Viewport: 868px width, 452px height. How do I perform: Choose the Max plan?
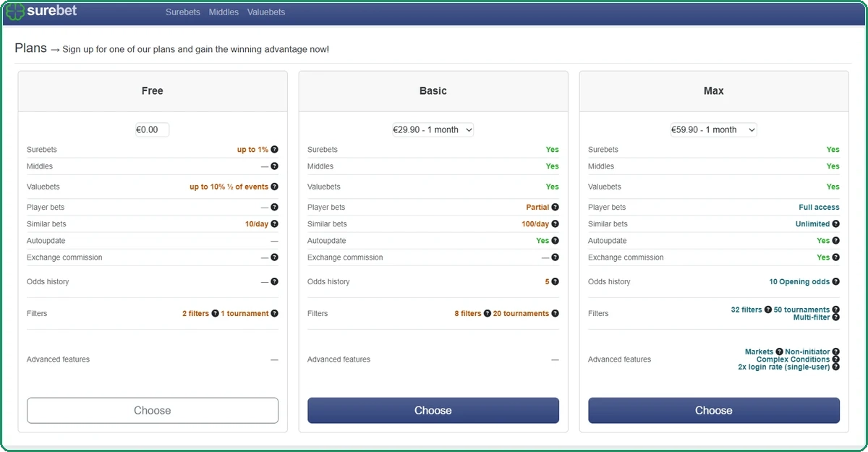point(714,410)
